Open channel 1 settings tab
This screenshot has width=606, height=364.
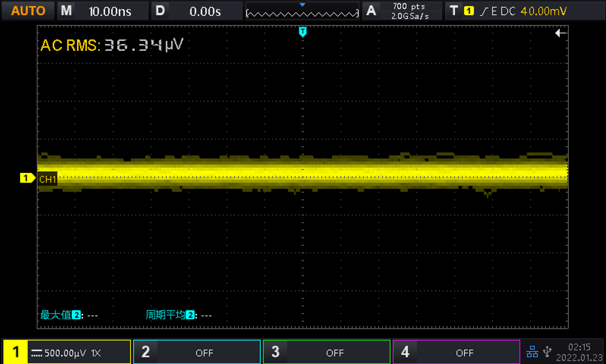(66, 352)
